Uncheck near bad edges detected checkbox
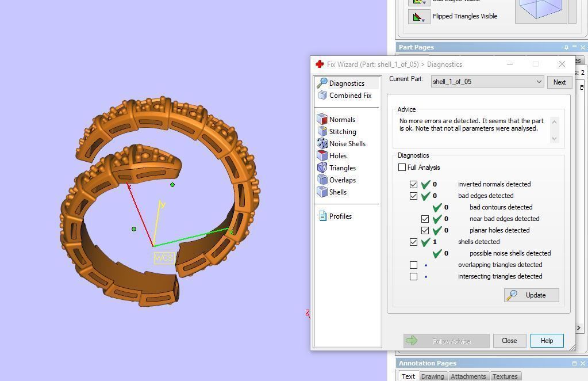Image resolution: width=588 pixels, height=381 pixels. 425,219
